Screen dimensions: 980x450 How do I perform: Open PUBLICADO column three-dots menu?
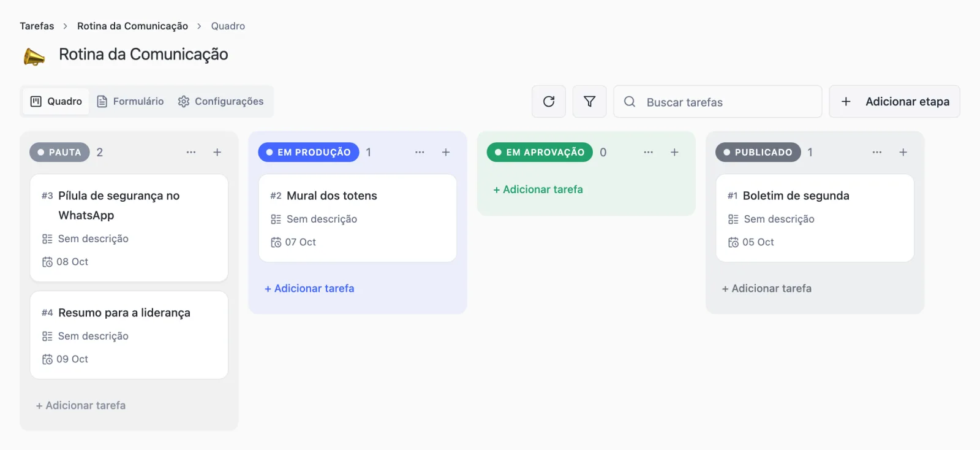(877, 152)
